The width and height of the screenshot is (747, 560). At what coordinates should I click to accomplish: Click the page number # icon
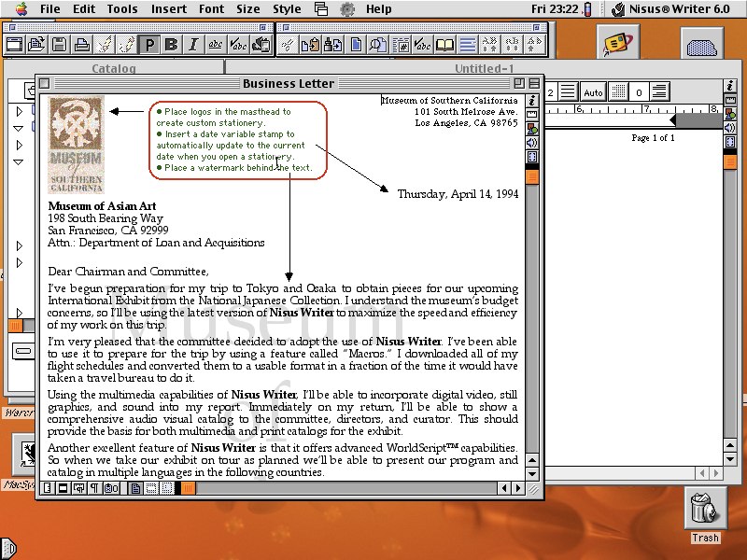tap(401, 45)
